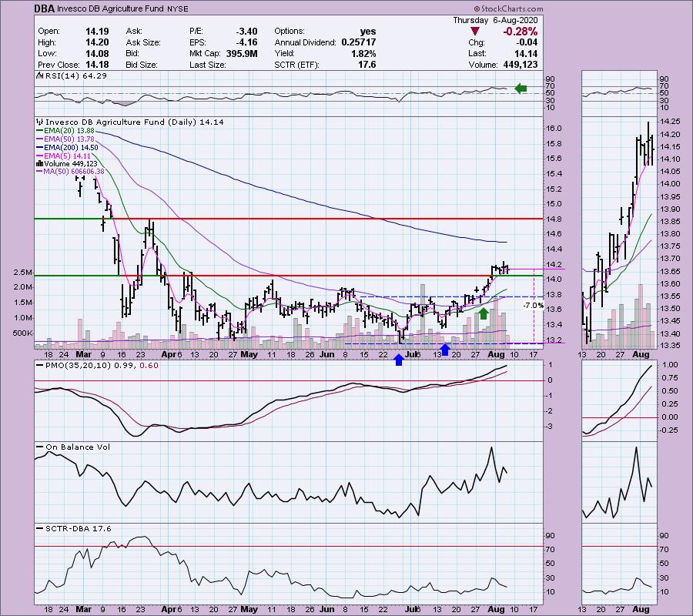The height and width of the screenshot is (616, 693).
Task: Click the P/E value -3.40
Action: point(246,32)
